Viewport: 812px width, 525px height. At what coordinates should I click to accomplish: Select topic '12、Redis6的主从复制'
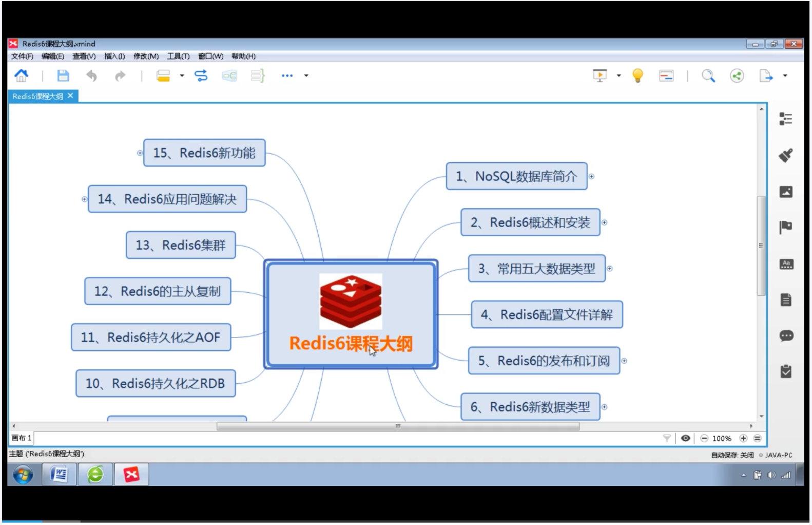click(x=158, y=291)
